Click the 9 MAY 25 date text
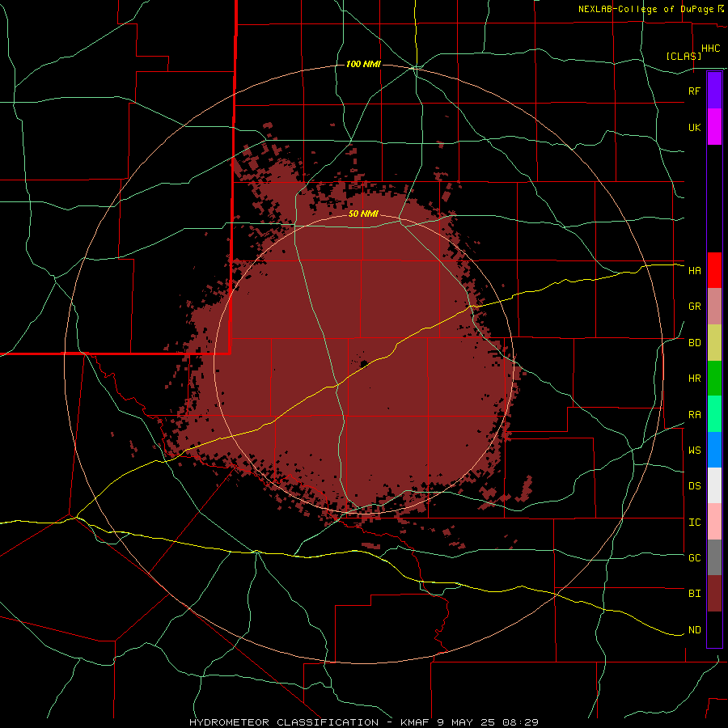This screenshot has width=728, height=728. tap(466, 722)
